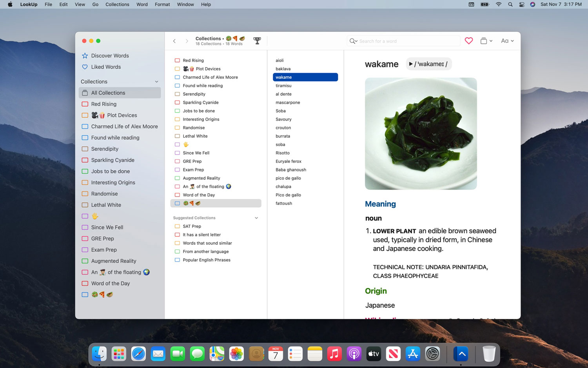Viewport: 588px width, 368px height.
Task: Open the App Store icon in the Dock
Action: click(413, 354)
